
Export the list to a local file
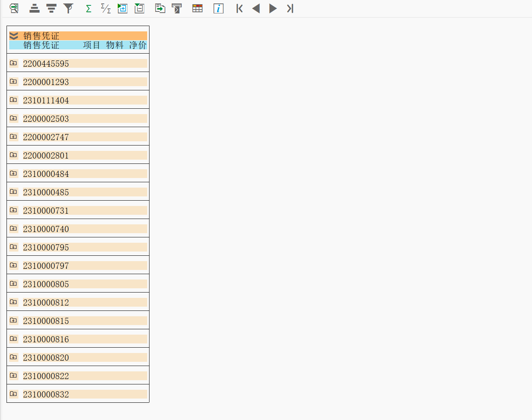coord(160,8)
